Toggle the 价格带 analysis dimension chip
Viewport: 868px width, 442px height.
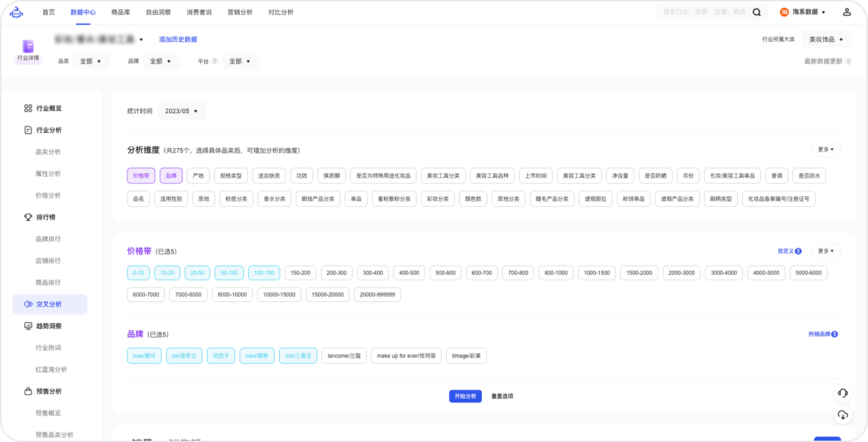coord(141,176)
